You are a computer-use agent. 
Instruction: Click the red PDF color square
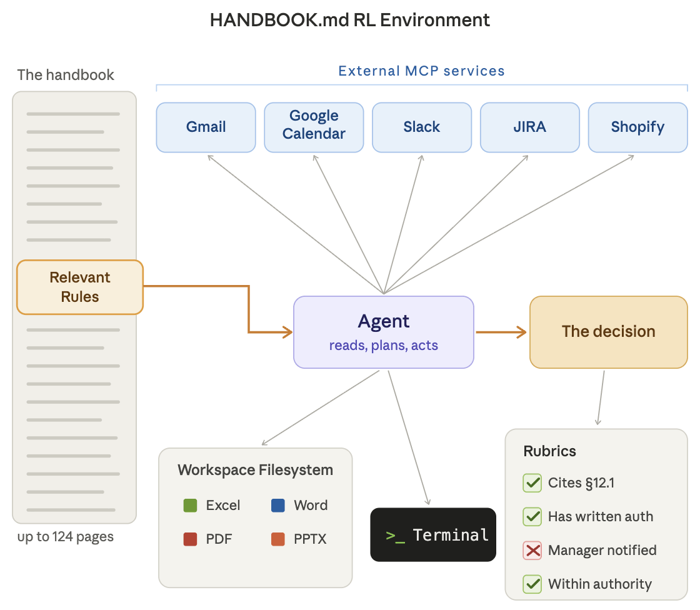[190, 539]
